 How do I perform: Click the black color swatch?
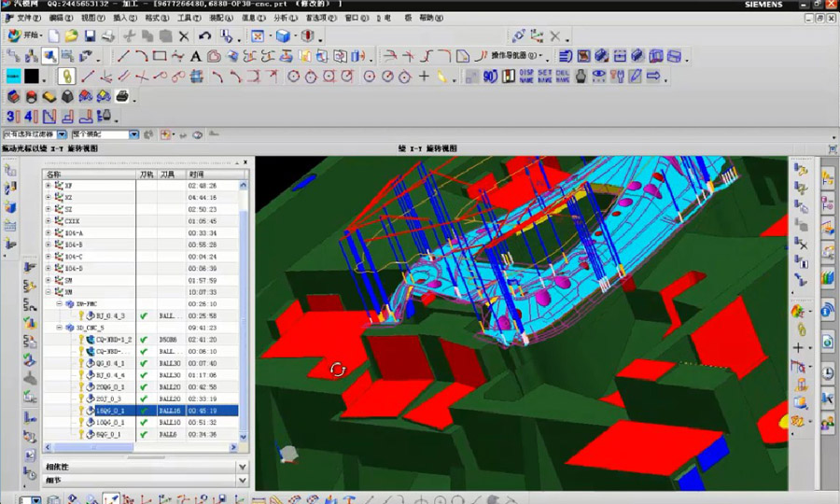(x=32, y=77)
